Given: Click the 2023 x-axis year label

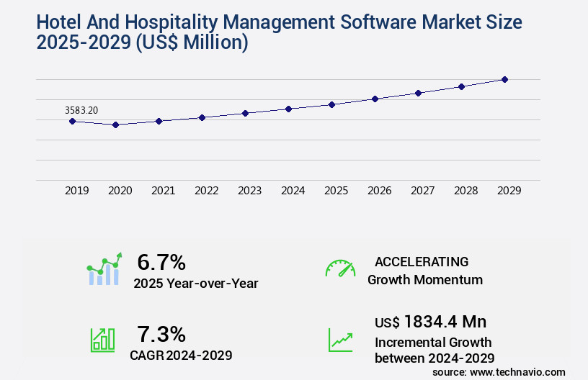Looking at the screenshot, I should pyautogui.click(x=249, y=191).
